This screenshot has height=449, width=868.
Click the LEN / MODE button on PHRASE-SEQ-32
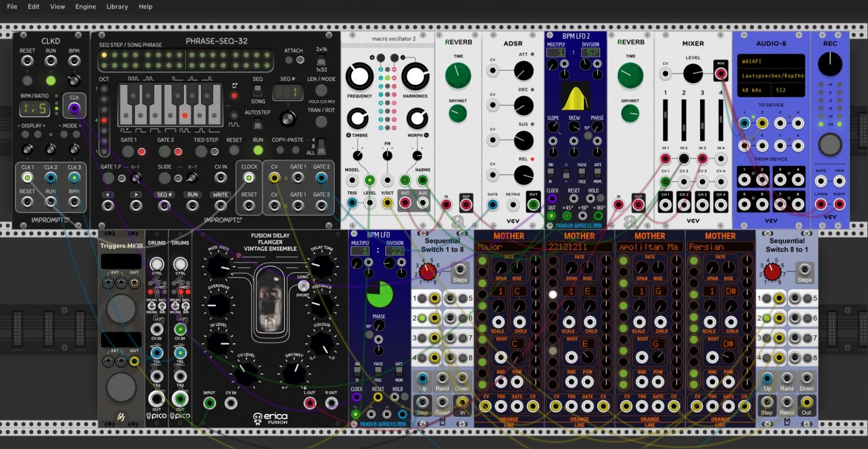pyautogui.click(x=321, y=90)
